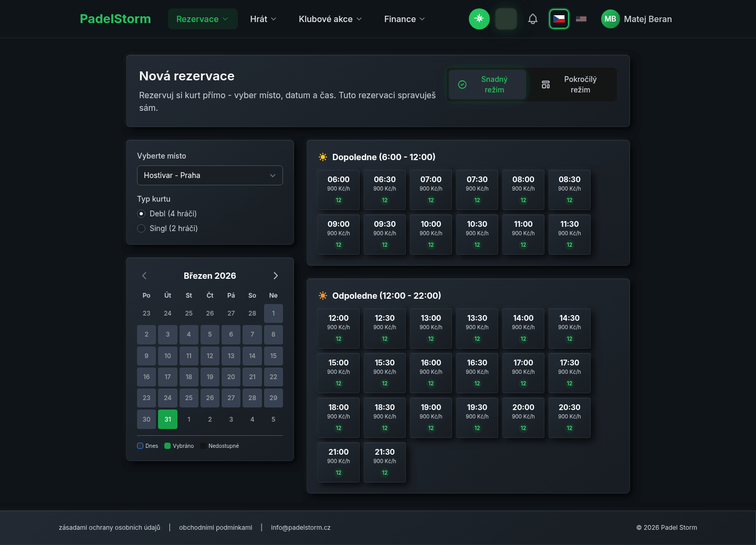This screenshot has height=545, width=756.
Task: Open the Hostivar - Praha location dropdown
Action: (x=210, y=175)
